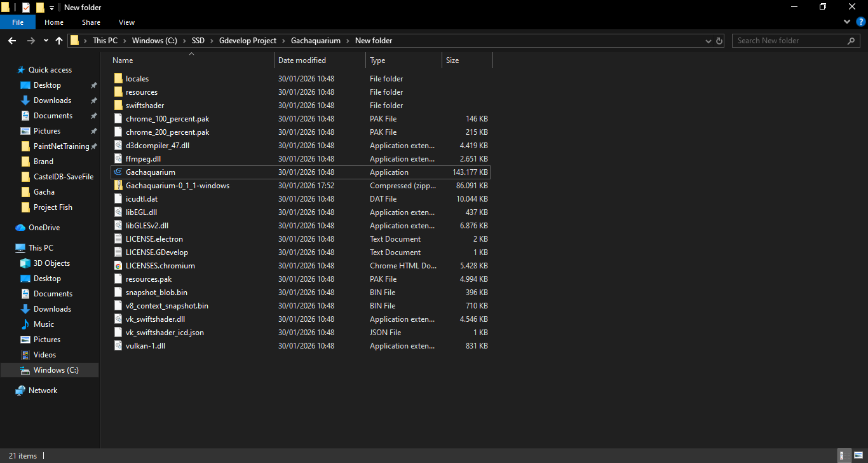Click the Back navigation arrow
868x463 pixels.
pyautogui.click(x=12, y=41)
